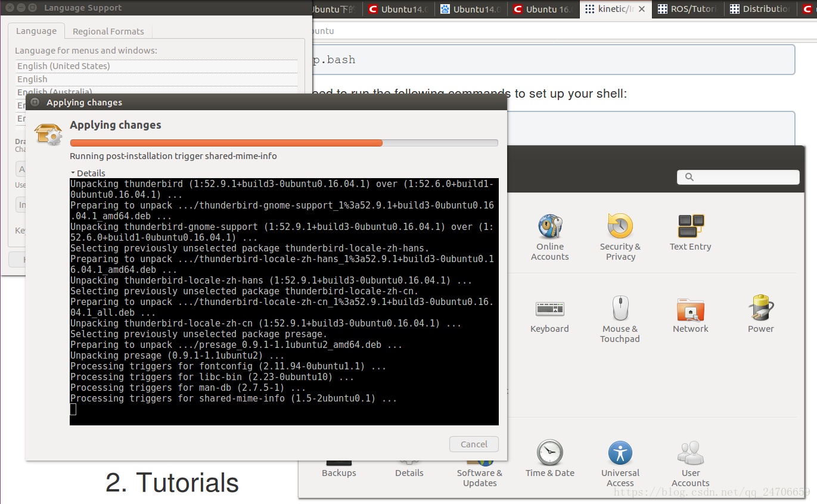The width and height of the screenshot is (817, 504).
Task: Select English (Australia) in language list
Action: click(x=156, y=92)
